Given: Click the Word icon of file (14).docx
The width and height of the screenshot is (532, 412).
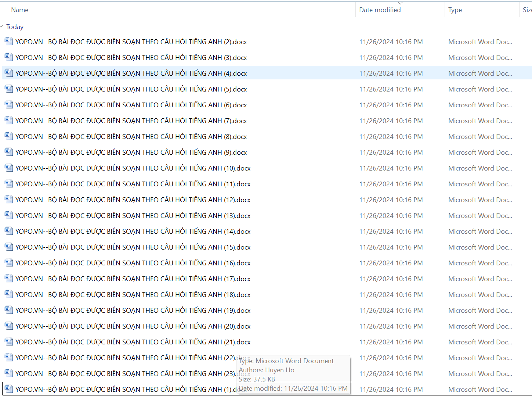Looking at the screenshot, I should tap(9, 231).
